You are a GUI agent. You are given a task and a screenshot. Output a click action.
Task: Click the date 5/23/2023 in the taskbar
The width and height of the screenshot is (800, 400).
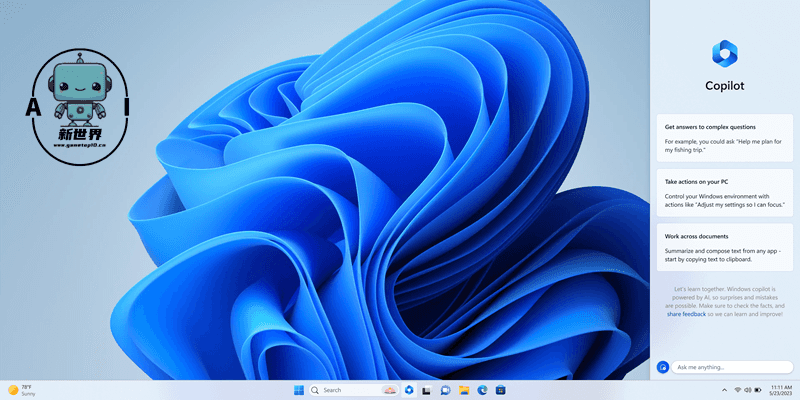tap(781, 393)
